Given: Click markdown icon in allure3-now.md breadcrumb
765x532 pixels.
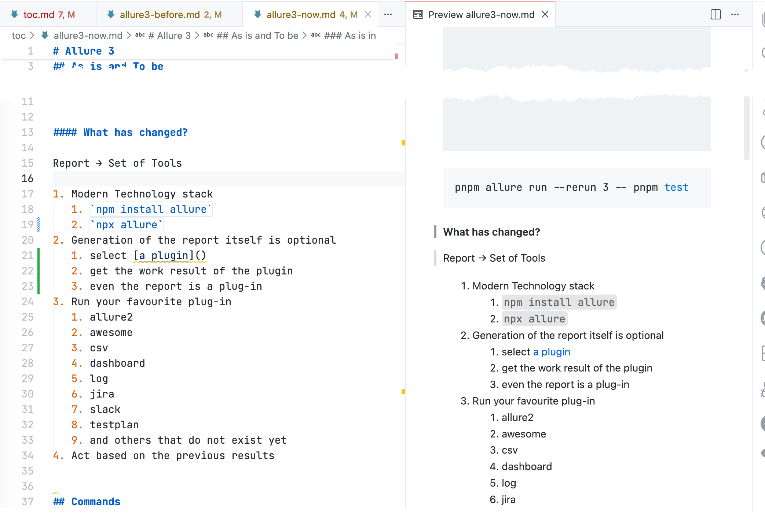Looking at the screenshot, I should pyautogui.click(x=45, y=36).
